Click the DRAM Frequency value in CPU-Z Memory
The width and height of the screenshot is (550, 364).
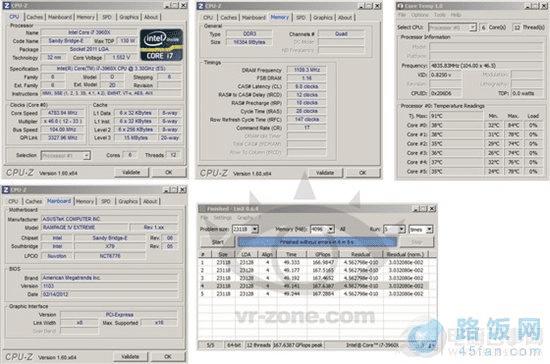click(306, 70)
